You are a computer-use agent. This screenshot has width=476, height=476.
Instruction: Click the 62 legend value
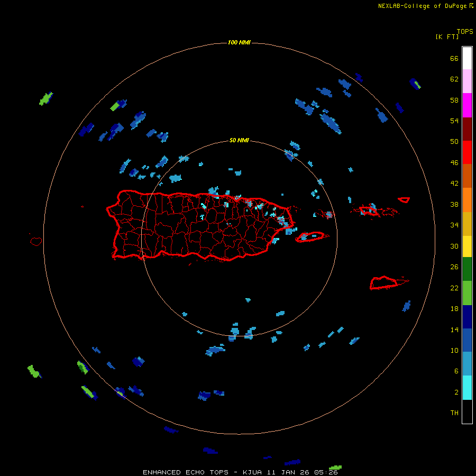[x=454, y=79]
